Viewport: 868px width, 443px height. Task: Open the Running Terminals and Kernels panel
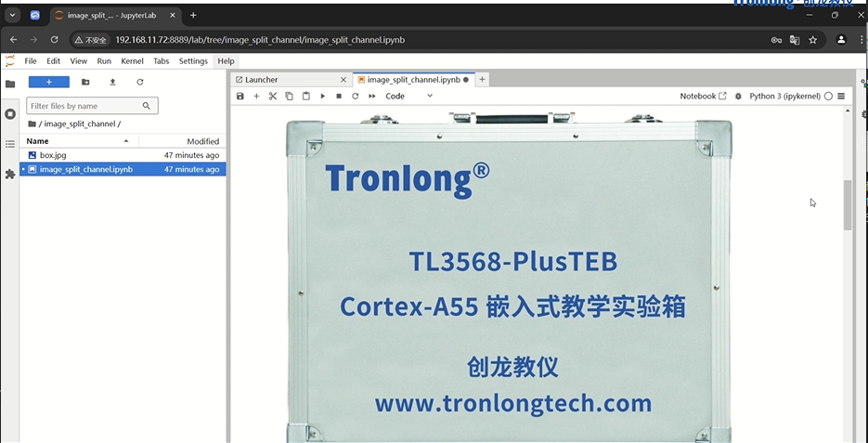pos(10,114)
